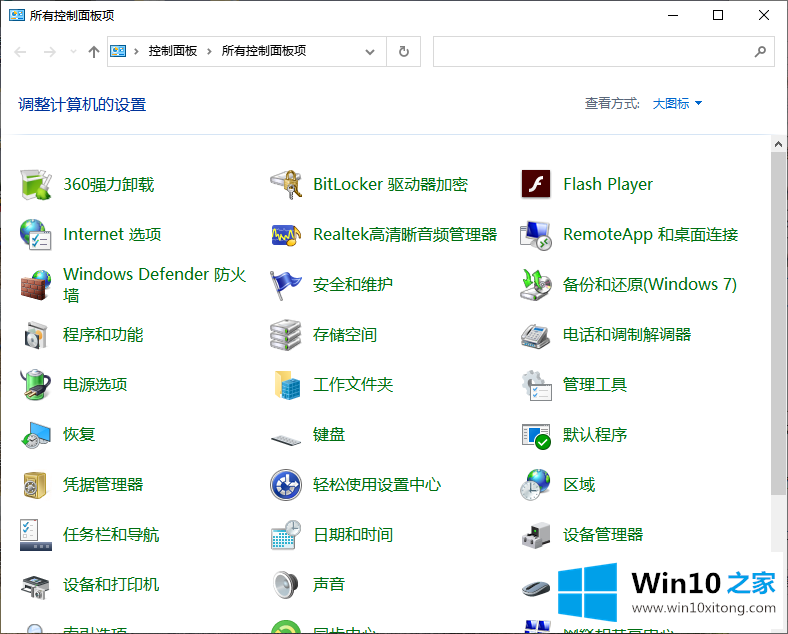Click the vertical scrollbar thumb

pyautogui.click(x=778, y=324)
